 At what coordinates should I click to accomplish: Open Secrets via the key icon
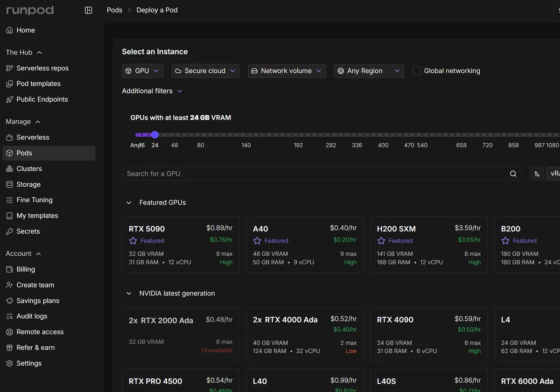9,231
